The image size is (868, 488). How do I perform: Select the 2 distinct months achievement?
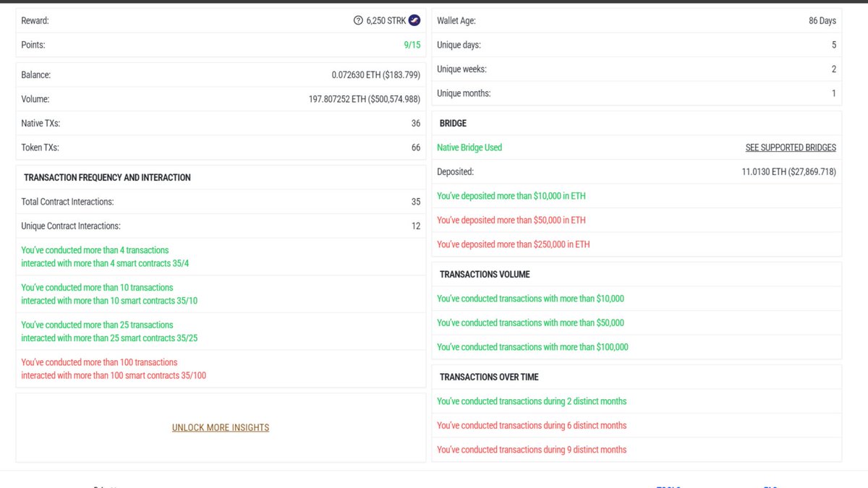pyautogui.click(x=532, y=401)
